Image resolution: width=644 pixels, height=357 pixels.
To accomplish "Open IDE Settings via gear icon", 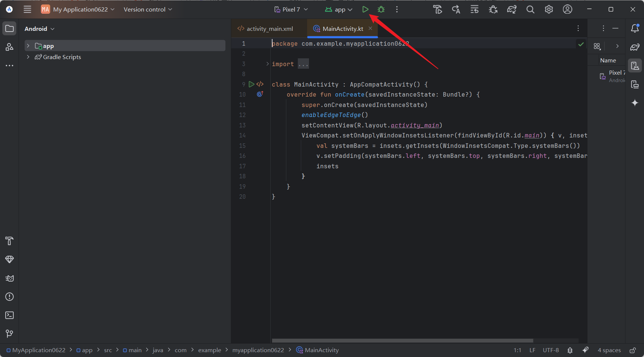I will (x=549, y=9).
